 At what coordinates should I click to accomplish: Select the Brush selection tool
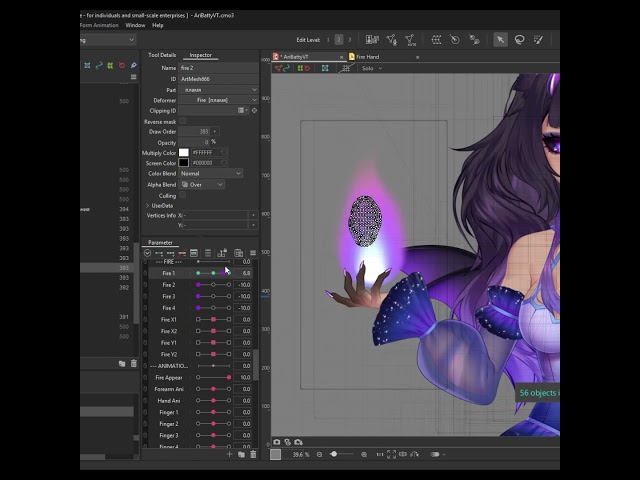pyautogui.click(x=538, y=40)
